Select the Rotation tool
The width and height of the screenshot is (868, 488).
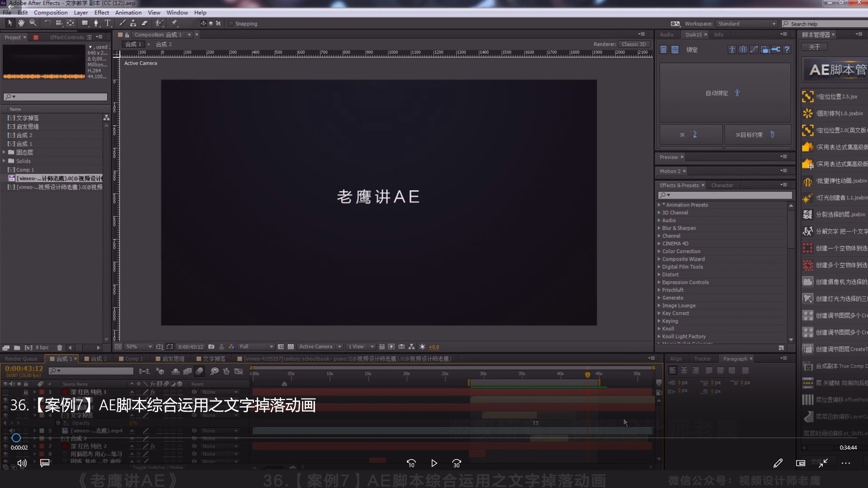pos(47,23)
